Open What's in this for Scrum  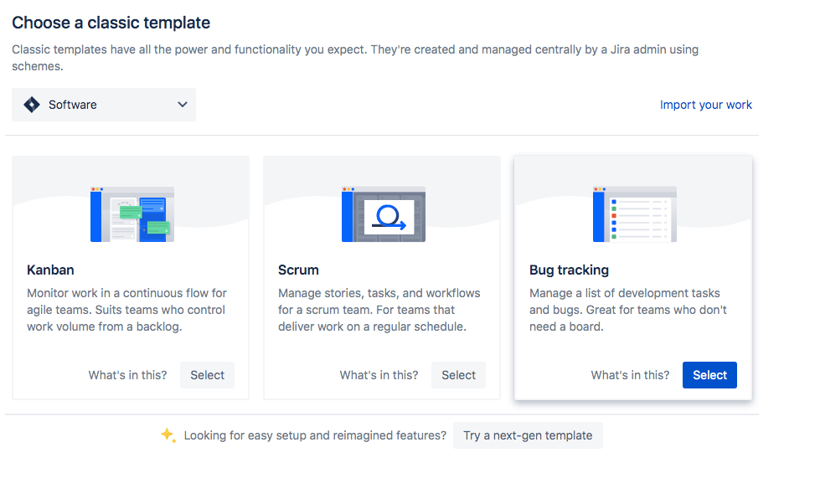[x=379, y=375]
